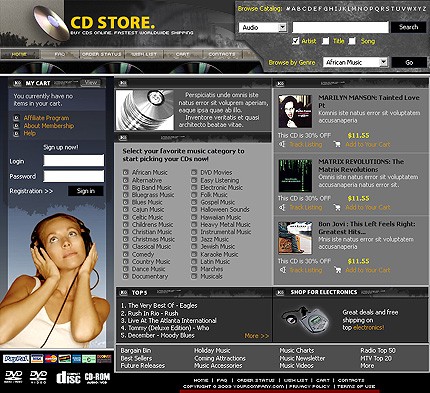This screenshot has height=393, width=430.
Task: Uncheck the Artist search checkbox
Action: pos(295,41)
